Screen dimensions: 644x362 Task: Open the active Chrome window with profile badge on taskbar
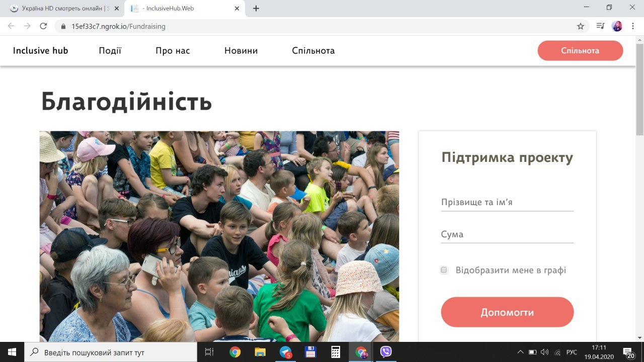point(361,352)
